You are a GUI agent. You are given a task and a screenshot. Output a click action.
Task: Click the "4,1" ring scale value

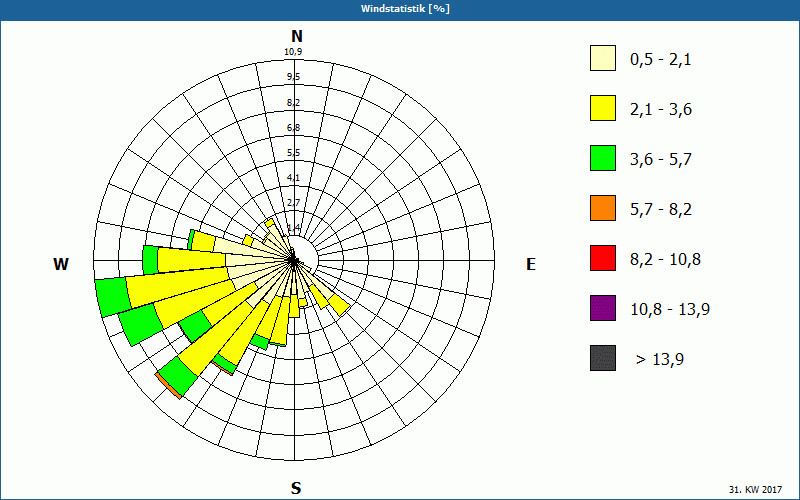point(293,178)
